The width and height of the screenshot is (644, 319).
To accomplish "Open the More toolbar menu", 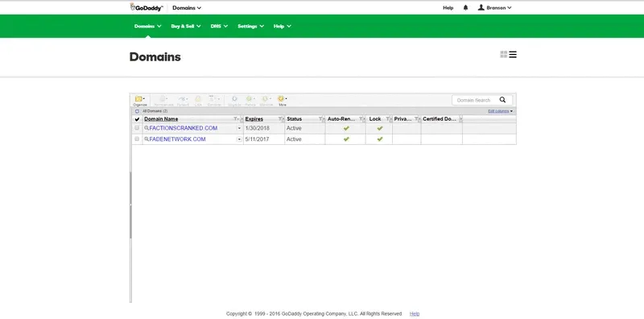I will [283, 101].
